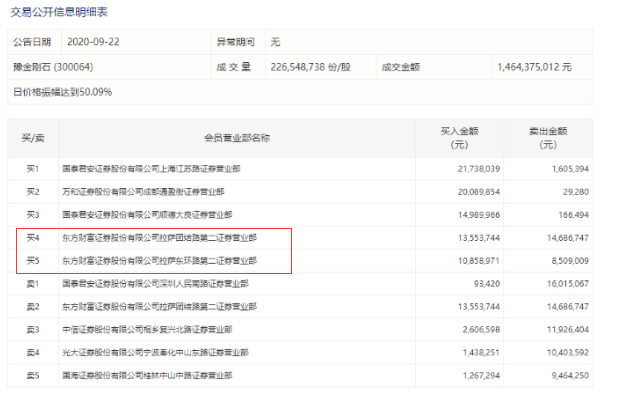Click buy amount 1,438,251

click(481, 352)
